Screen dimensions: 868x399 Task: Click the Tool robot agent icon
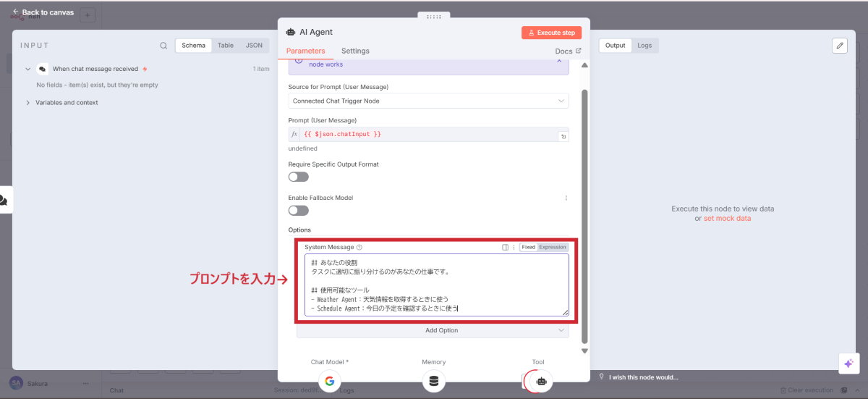click(540, 381)
